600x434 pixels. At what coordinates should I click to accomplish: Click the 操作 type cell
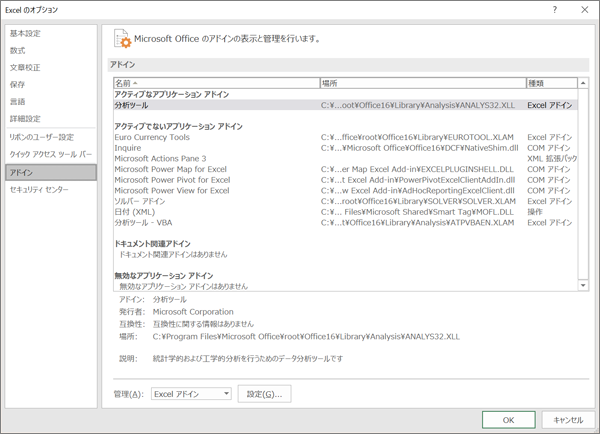coord(535,212)
